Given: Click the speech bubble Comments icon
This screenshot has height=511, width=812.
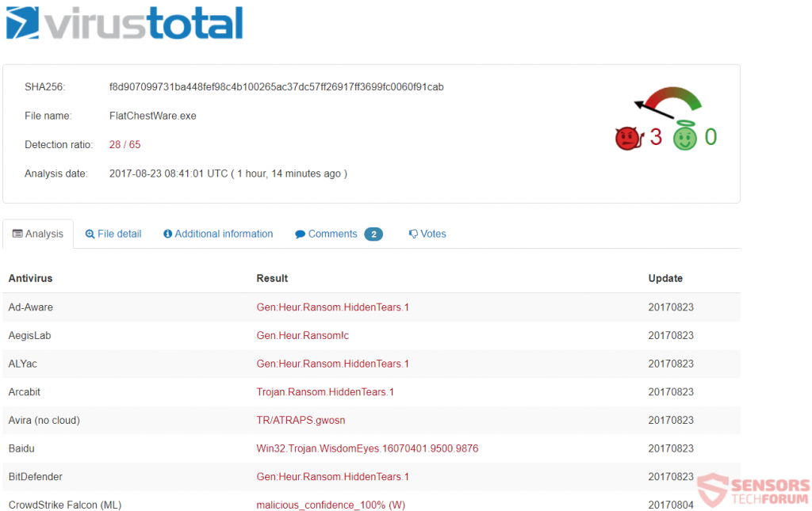Looking at the screenshot, I should click(x=300, y=235).
